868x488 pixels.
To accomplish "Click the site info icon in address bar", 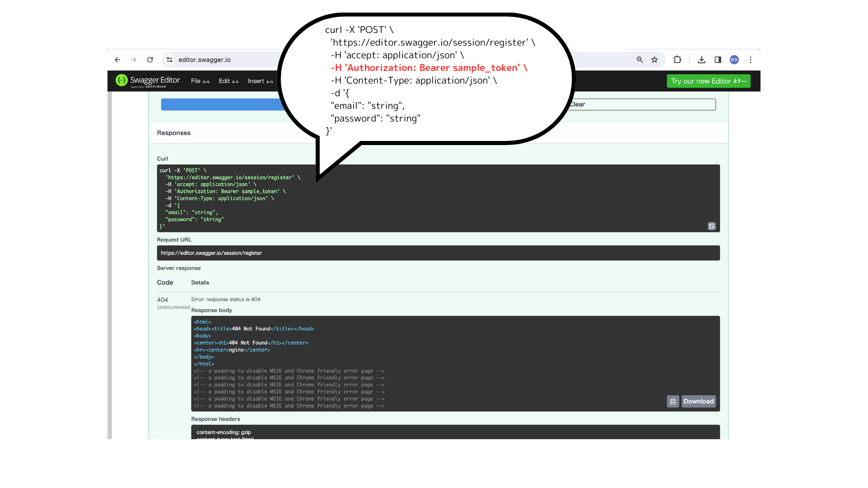I will (x=170, y=60).
